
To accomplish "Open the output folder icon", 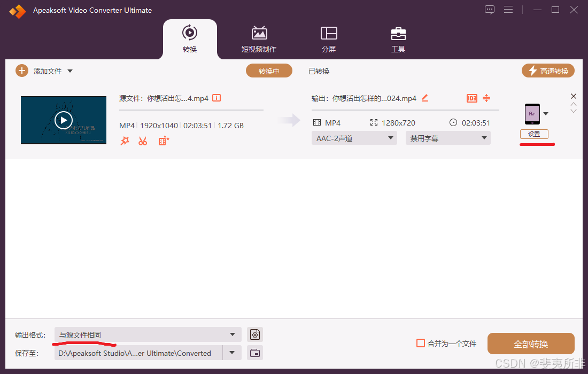I will tap(255, 353).
